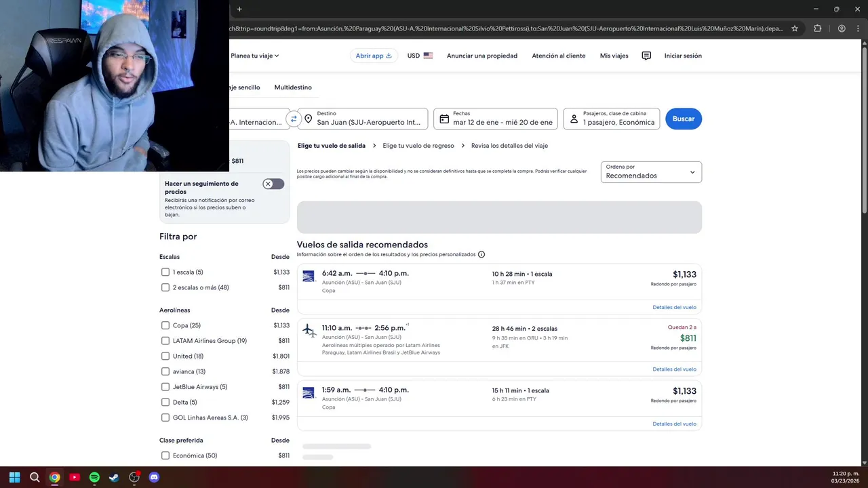
Task: Launch YouTube app from the taskbar
Action: (x=75, y=477)
